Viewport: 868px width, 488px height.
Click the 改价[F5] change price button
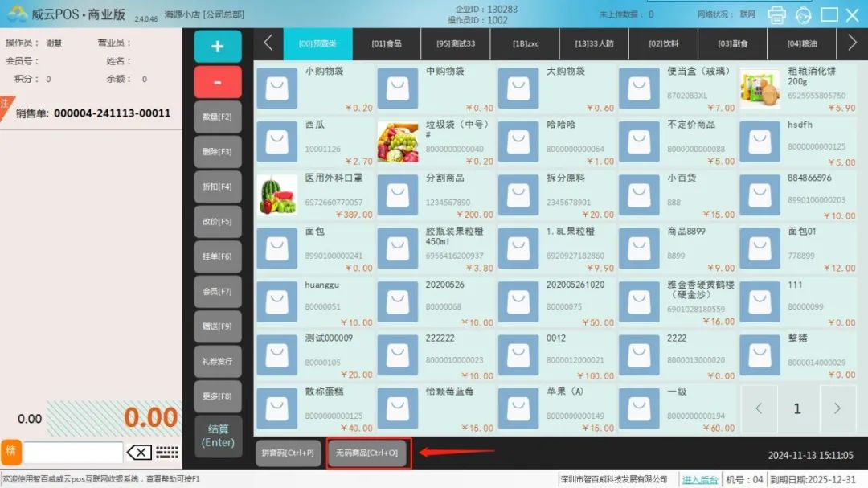coord(218,222)
